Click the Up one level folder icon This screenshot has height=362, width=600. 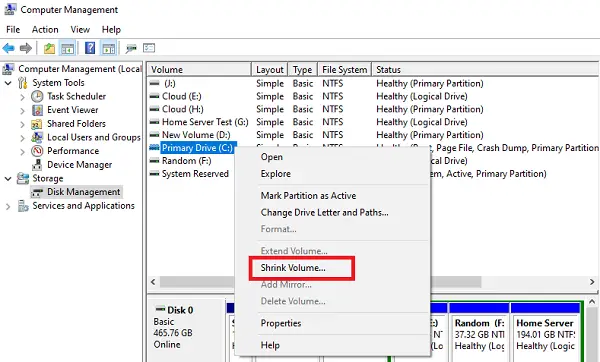[x=49, y=48]
